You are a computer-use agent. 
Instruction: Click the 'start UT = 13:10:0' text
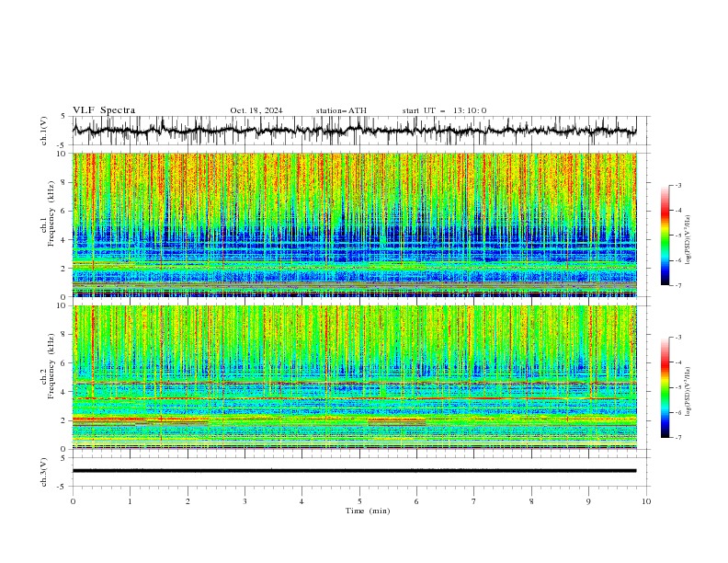[444, 110]
